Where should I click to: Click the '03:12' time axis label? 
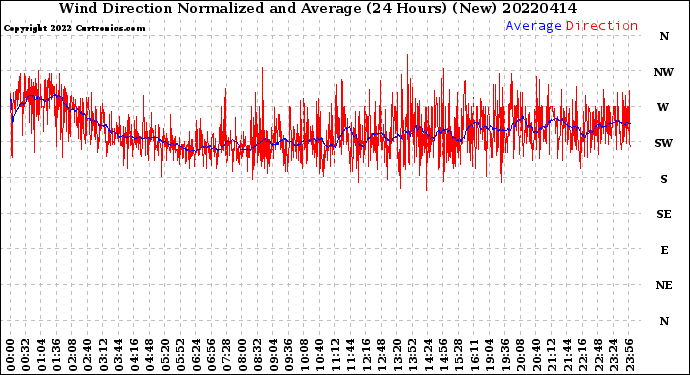pos(103,355)
